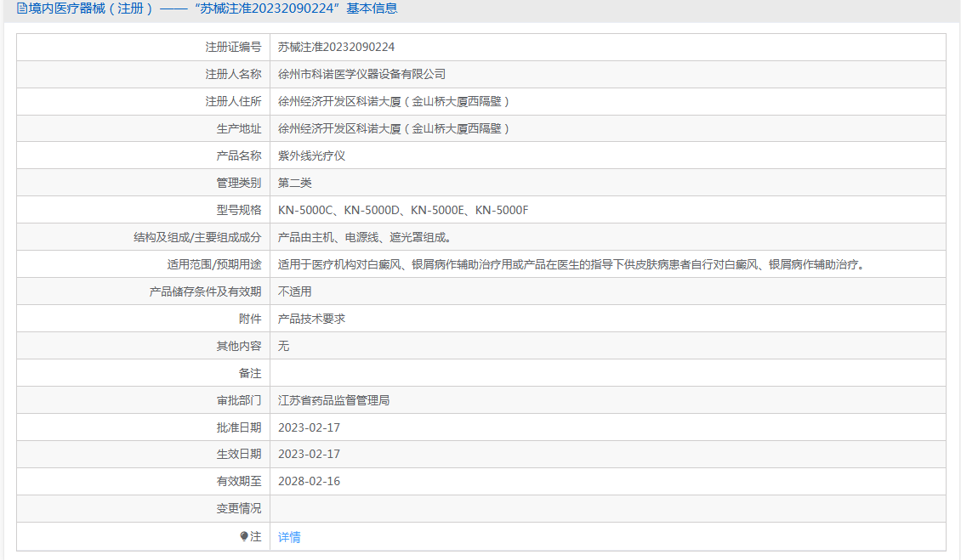Screen dimensions: 961x560
Task: Click the 有效期至 label
Action: 238,481
